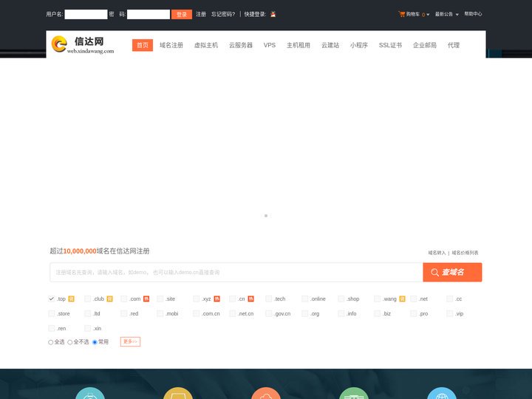Select the 常用 radio button
The height and width of the screenshot is (399, 532).
(x=95, y=342)
